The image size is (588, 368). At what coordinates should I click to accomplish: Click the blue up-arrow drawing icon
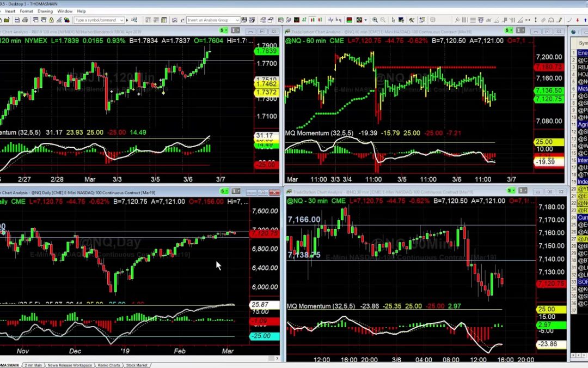585,20
